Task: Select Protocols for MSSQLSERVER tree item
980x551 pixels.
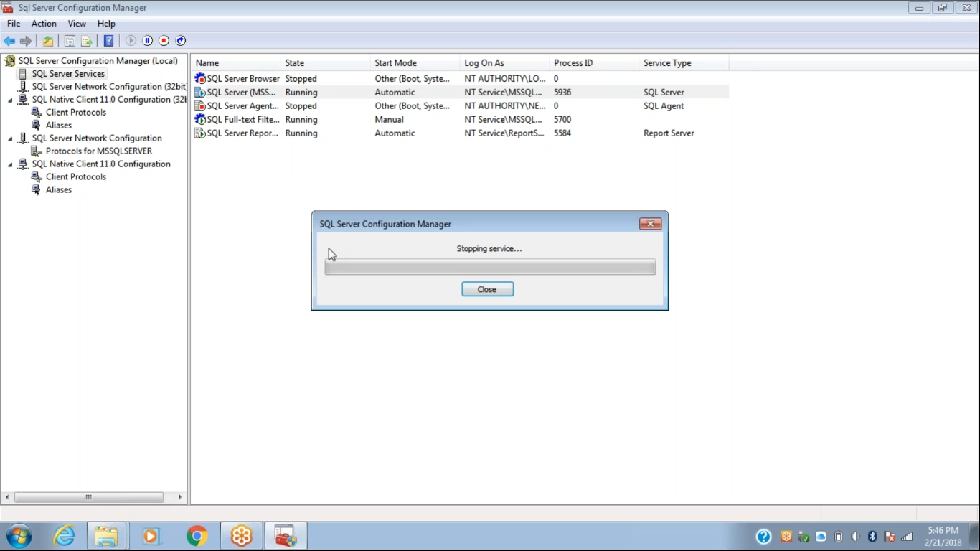Action: (99, 151)
